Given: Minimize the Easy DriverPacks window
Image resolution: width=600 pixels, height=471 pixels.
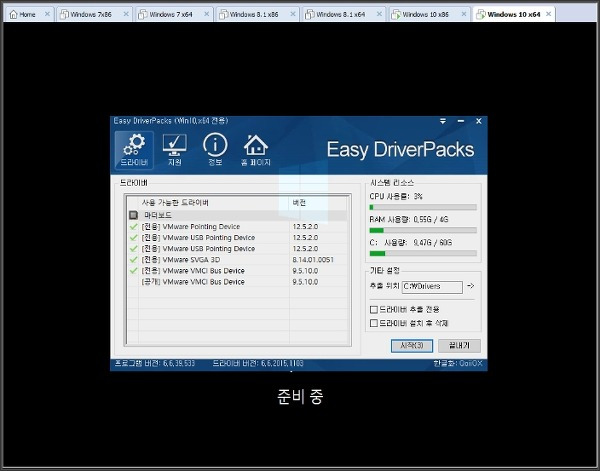Looking at the screenshot, I should click(461, 121).
